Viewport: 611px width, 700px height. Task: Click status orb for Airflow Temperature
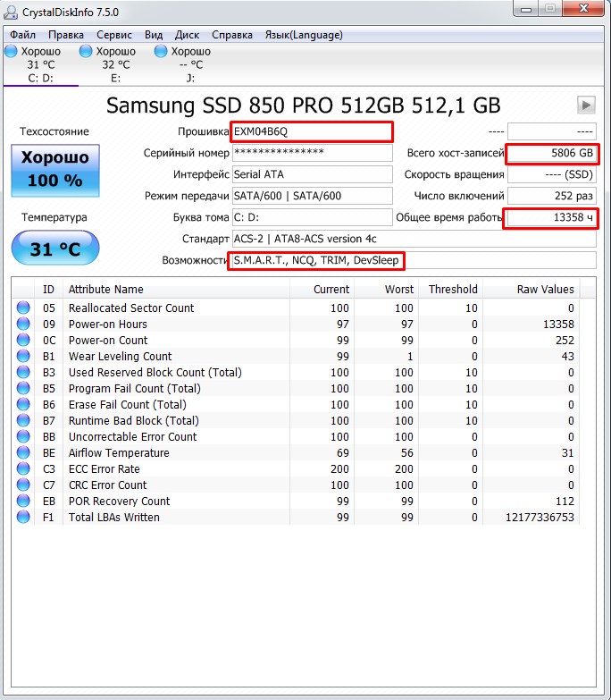click(x=23, y=452)
